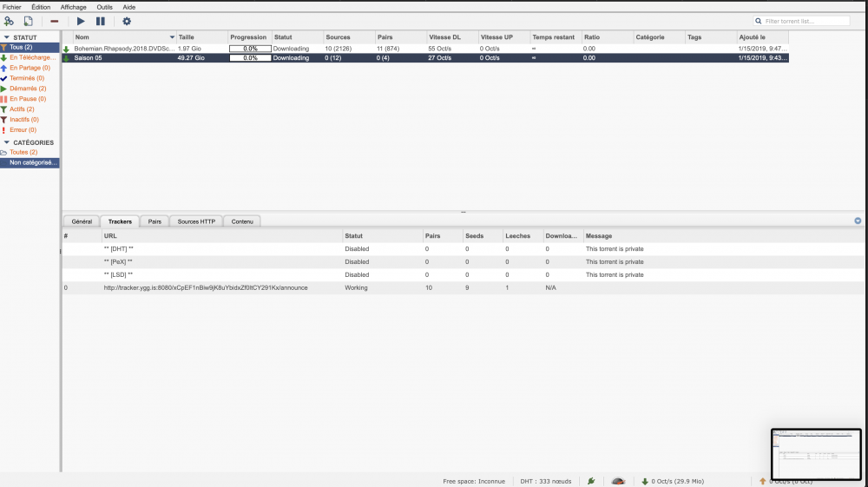Image resolution: width=868 pixels, height=487 pixels.
Task: Switch to the Général tab
Action: (82, 221)
